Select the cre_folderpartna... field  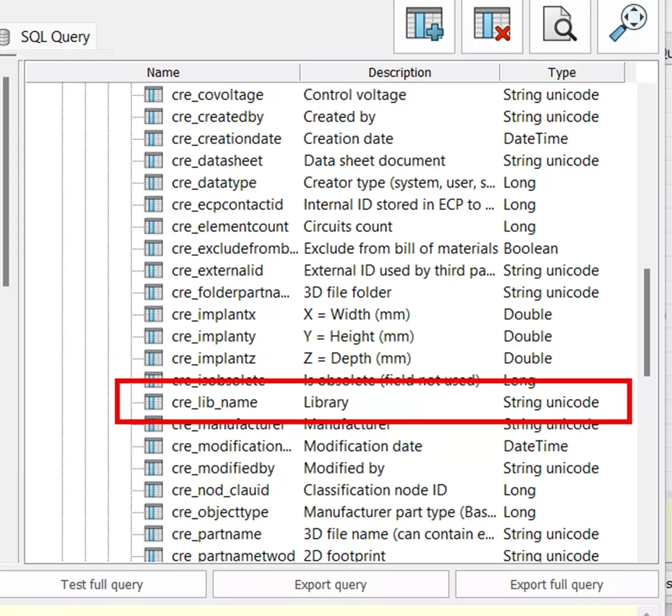[x=230, y=293]
